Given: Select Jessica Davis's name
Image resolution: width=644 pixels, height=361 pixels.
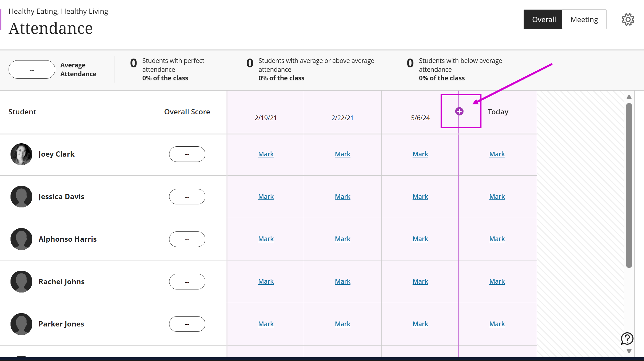Looking at the screenshot, I should (x=61, y=197).
